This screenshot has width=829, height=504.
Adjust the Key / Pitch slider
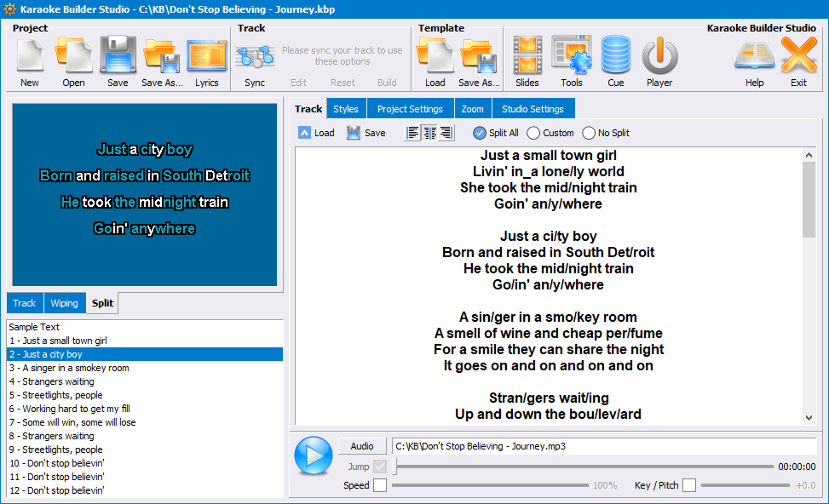(745, 485)
